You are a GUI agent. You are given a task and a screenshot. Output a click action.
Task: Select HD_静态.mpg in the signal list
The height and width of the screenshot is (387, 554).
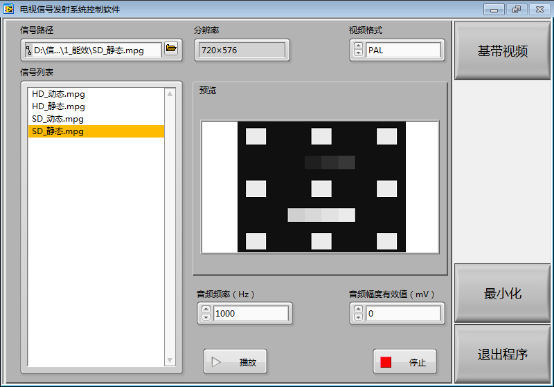pos(96,106)
